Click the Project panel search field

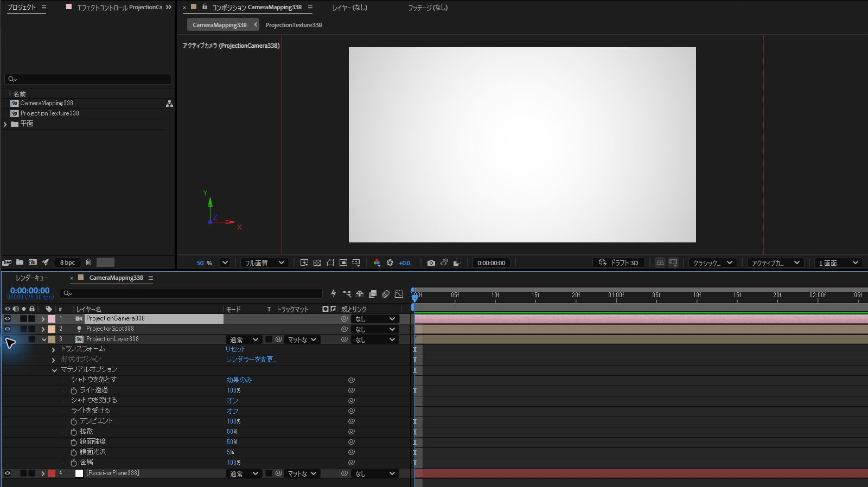(x=88, y=79)
